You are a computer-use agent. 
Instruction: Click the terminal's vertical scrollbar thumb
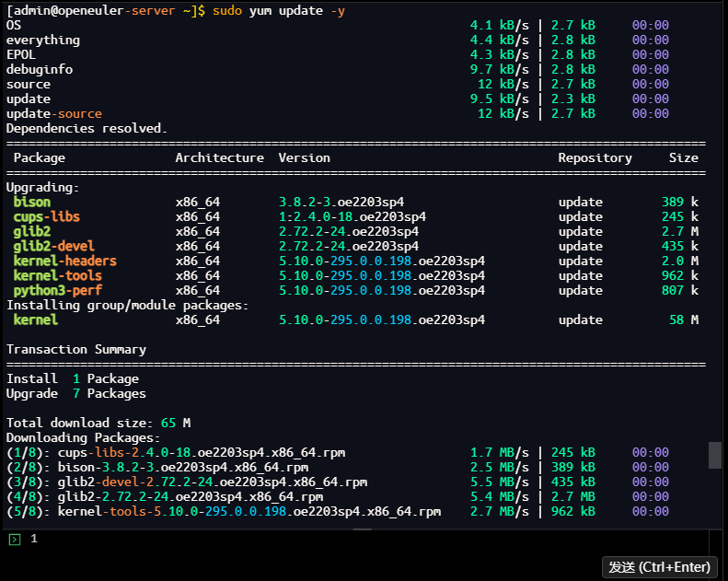coord(714,455)
